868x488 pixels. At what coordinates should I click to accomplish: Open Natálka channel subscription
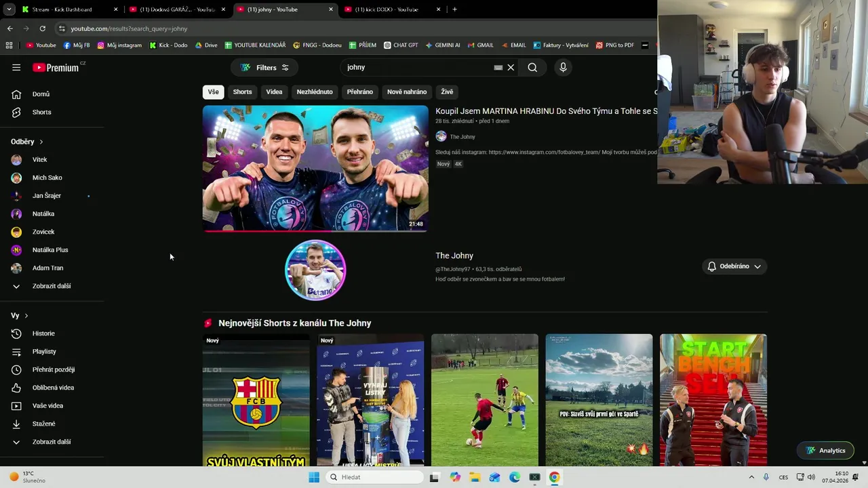pos(43,213)
